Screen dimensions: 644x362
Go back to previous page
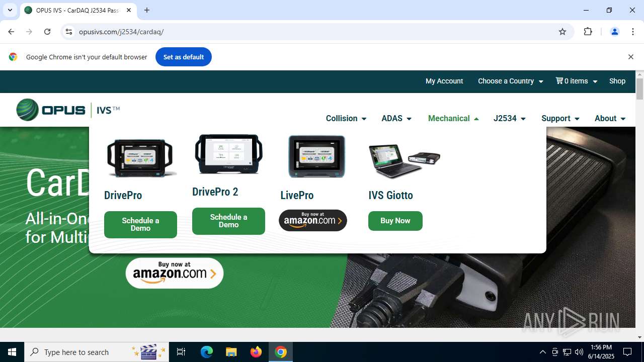[11, 32]
